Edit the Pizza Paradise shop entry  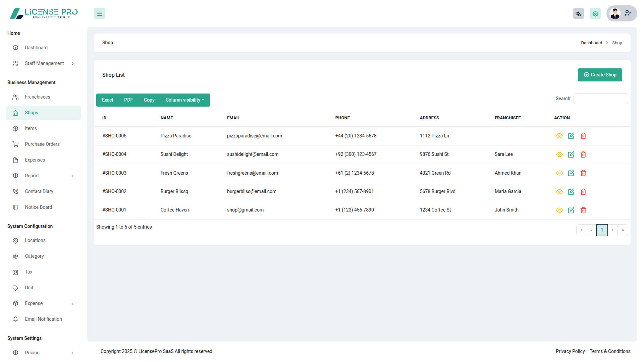571,136
